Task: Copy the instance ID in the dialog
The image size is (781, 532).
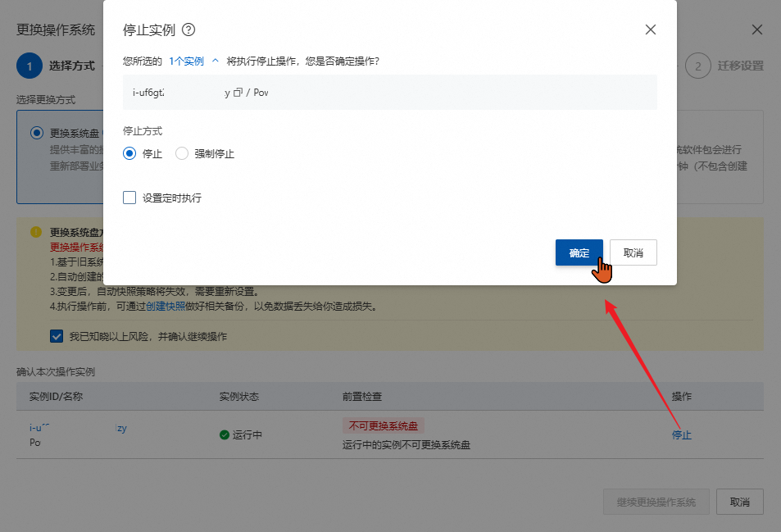Action: pos(238,93)
